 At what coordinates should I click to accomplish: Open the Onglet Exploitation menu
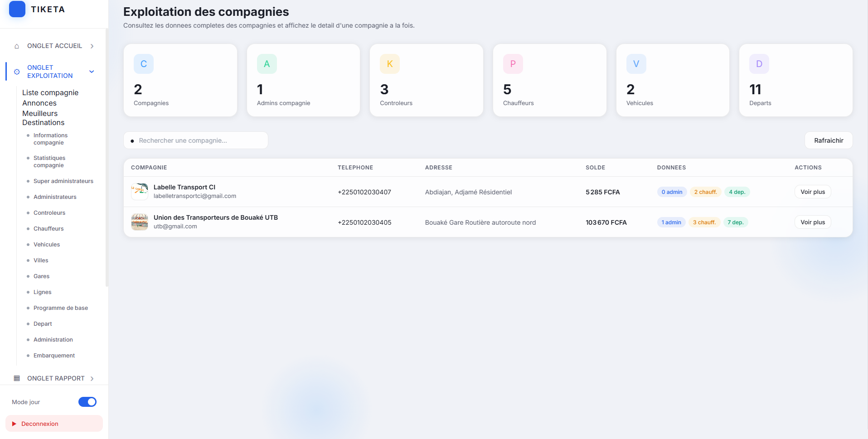[x=54, y=72]
